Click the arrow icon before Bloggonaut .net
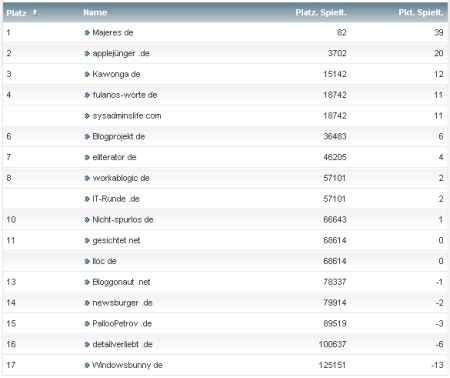 87,282
